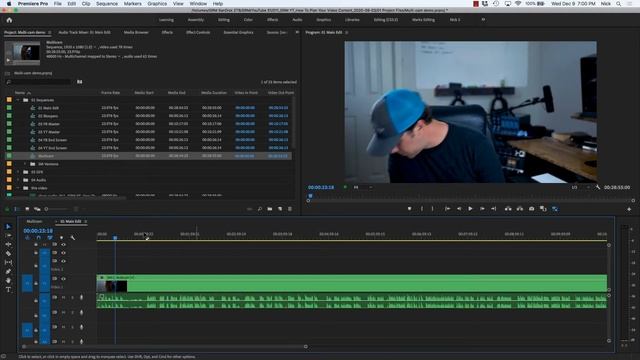Select the Track Select Forward tool
This screenshot has height=360, width=640.
8,236
